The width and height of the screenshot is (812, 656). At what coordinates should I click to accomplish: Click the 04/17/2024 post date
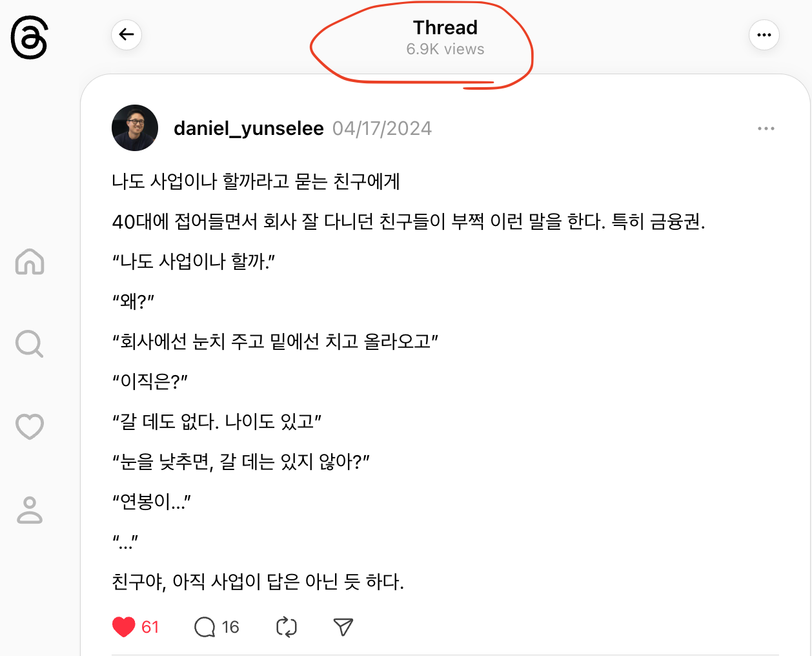(382, 128)
